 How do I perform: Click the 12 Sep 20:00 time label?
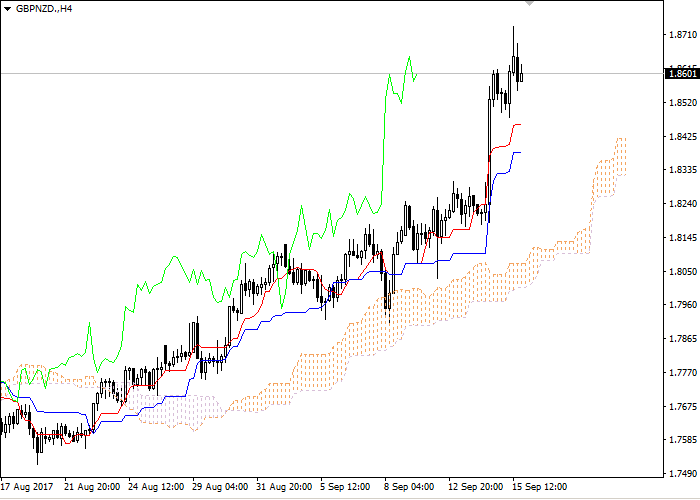click(x=475, y=487)
